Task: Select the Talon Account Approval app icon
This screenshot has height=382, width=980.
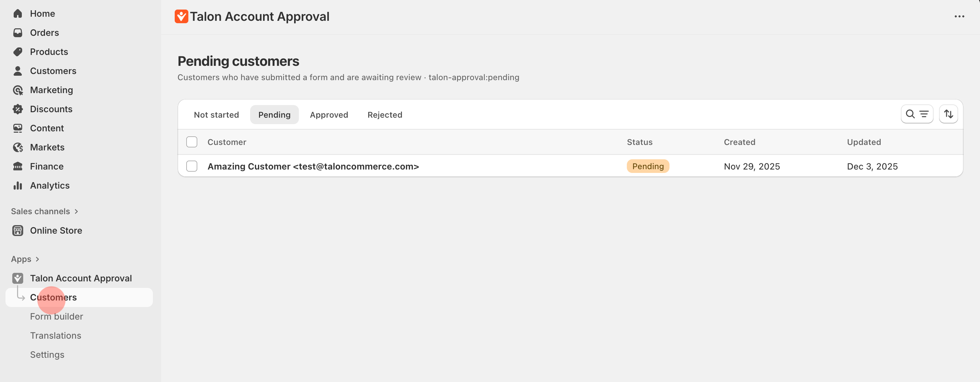Action: point(18,278)
